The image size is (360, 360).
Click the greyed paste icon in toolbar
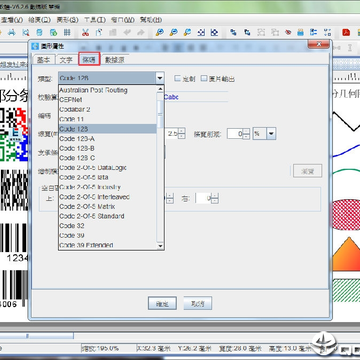click(x=113, y=32)
